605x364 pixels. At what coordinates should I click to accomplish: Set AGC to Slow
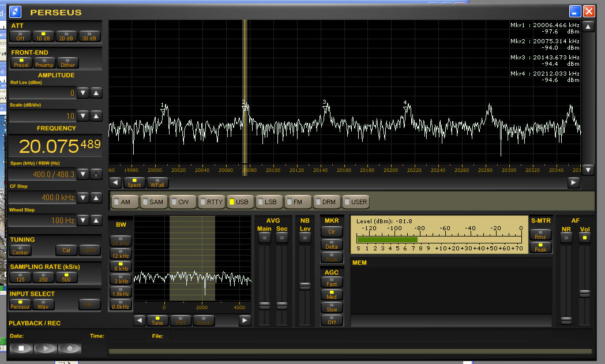[x=332, y=307]
